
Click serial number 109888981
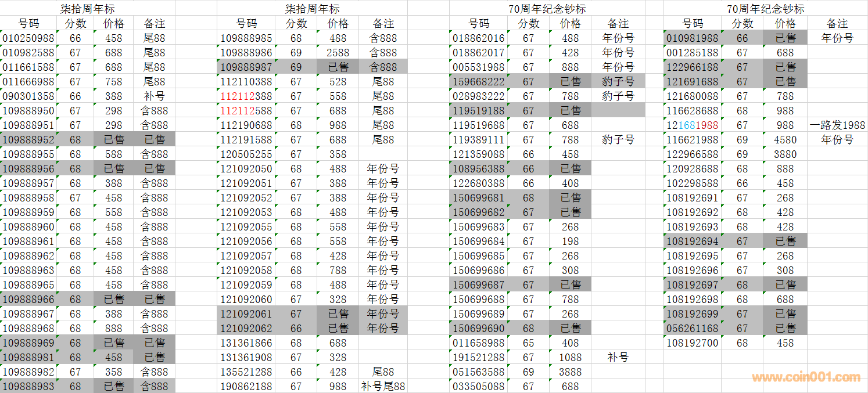tap(28, 358)
